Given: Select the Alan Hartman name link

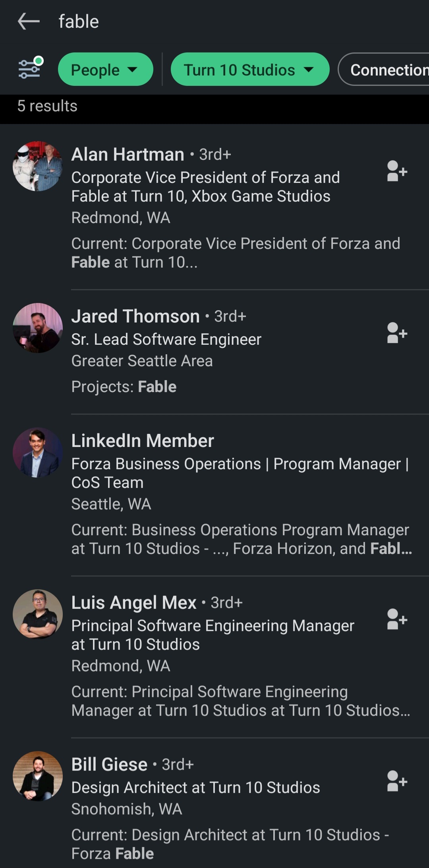Looking at the screenshot, I should (128, 154).
